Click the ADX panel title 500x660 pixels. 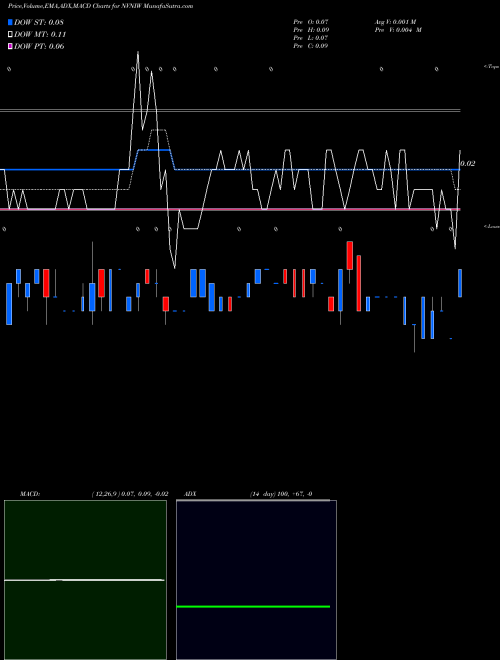190,494
